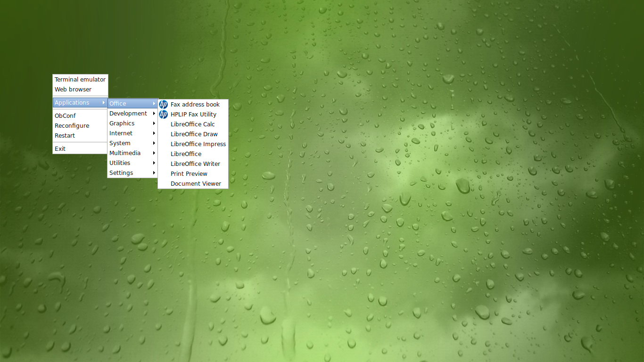The image size is (644, 362).
Task: Launch HPLIP Fax Utility
Action: (x=193, y=115)
